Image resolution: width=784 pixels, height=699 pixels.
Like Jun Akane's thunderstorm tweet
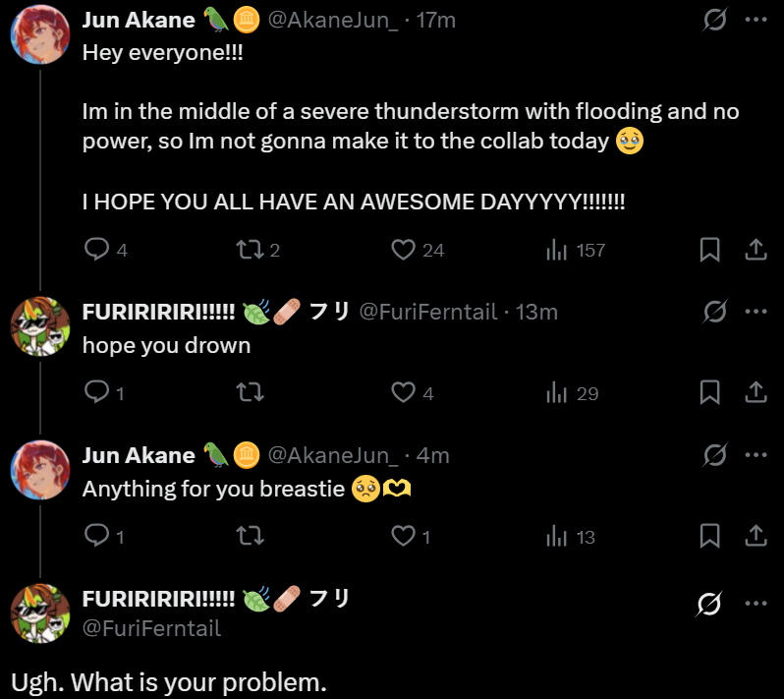(x=404, y=250)
